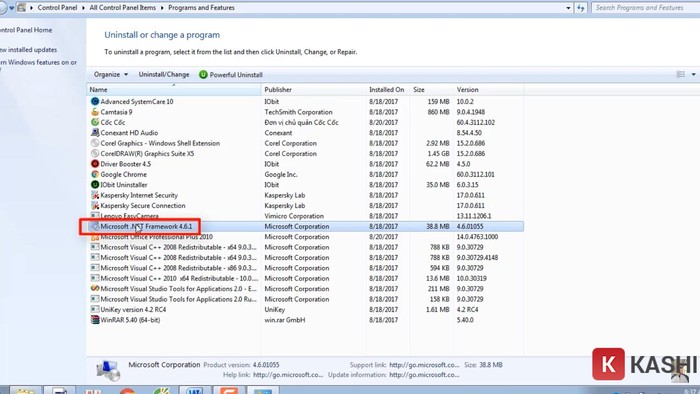Click the Cốc Cốc browser icon
Viewport: 700px width, 394px height.
(95, 122)
